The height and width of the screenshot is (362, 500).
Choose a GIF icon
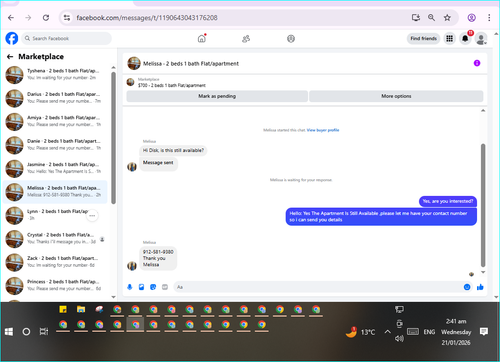165,287
